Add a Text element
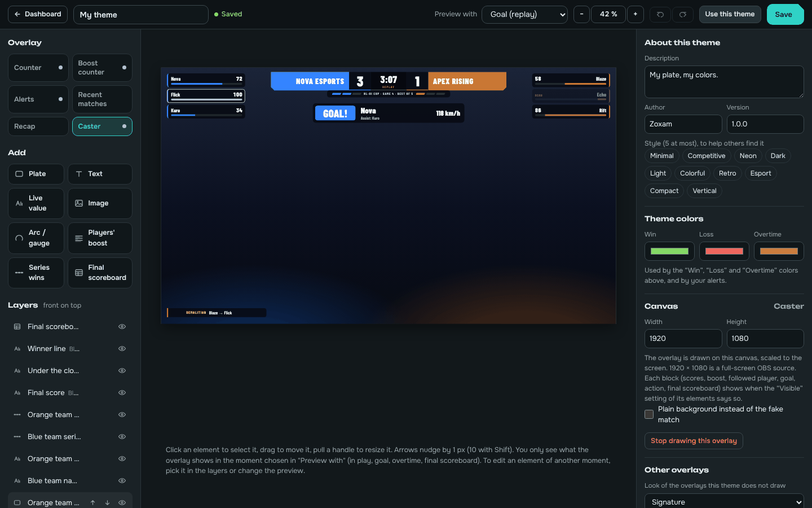 point(100,174)
